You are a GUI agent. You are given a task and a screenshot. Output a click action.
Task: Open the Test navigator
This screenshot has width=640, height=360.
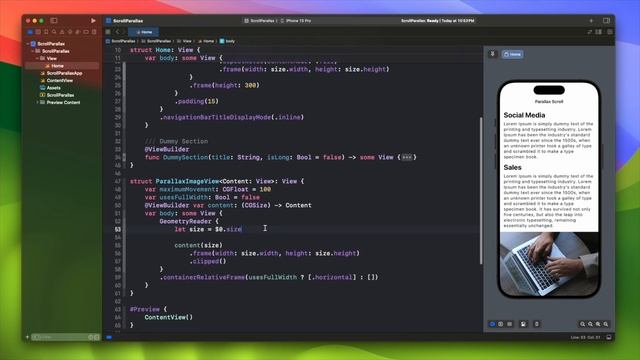(x=70, y=32)
